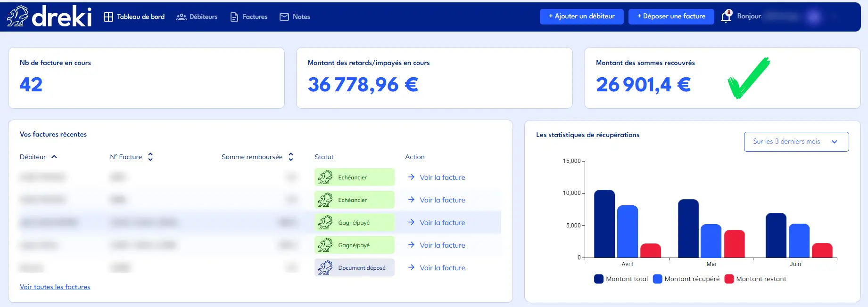Open the notifications bell icon
The width and height of the screenshot is (868, 307).
click(726, 16)
